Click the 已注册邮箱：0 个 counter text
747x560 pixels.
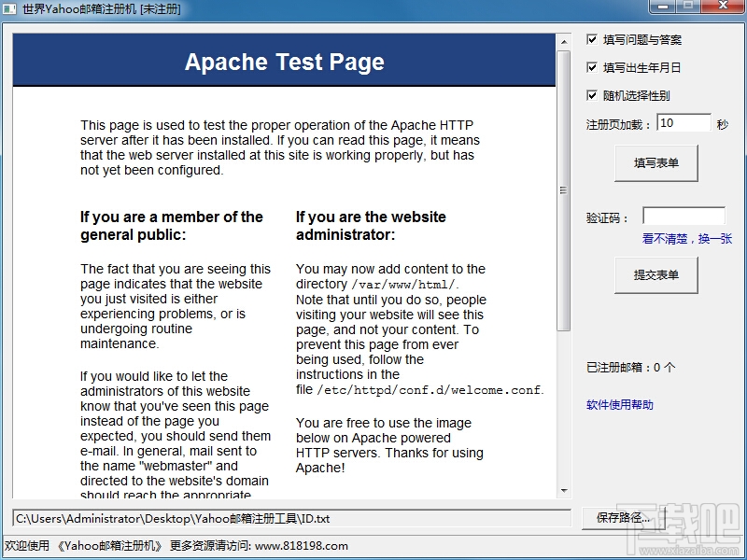(x=631, y=368)
